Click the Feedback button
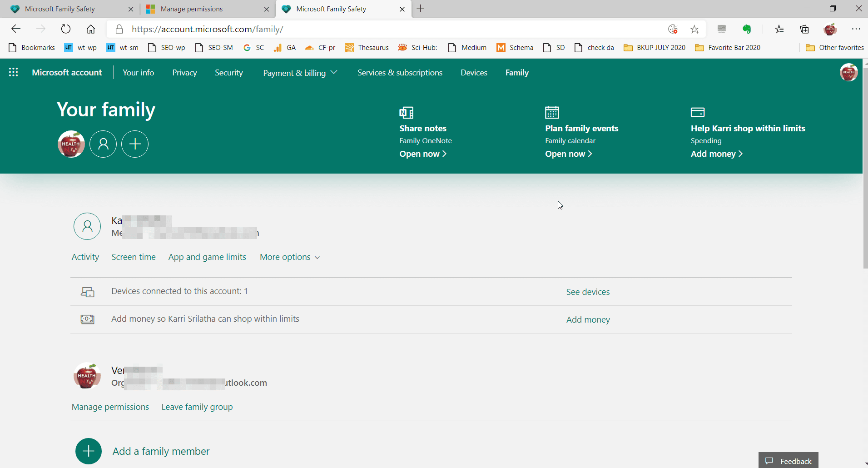 [x=789, y=460]
